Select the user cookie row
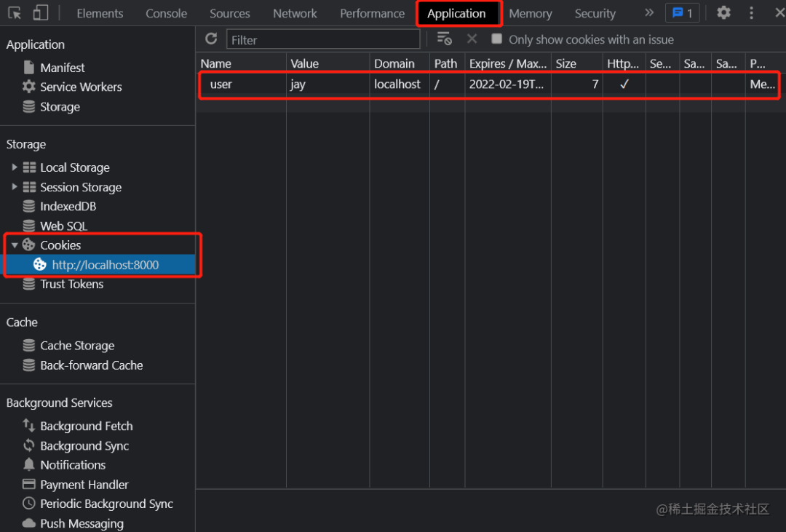 (489, 84)
